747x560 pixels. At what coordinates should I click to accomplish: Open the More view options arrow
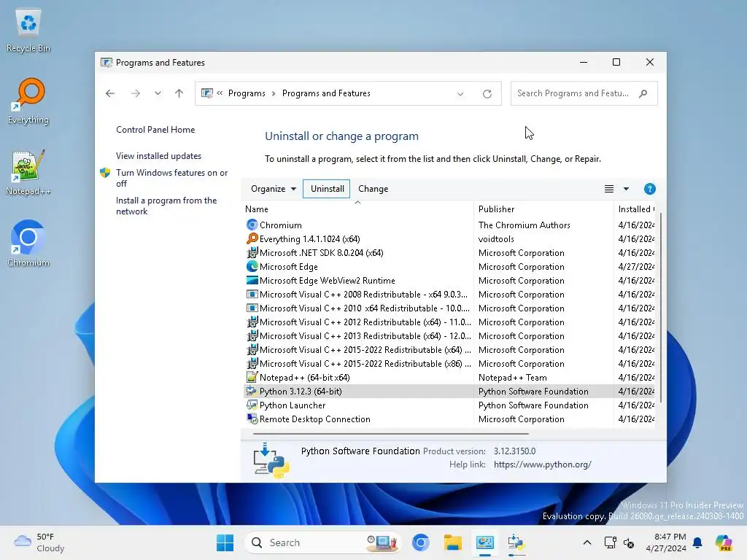pos(626,189)
